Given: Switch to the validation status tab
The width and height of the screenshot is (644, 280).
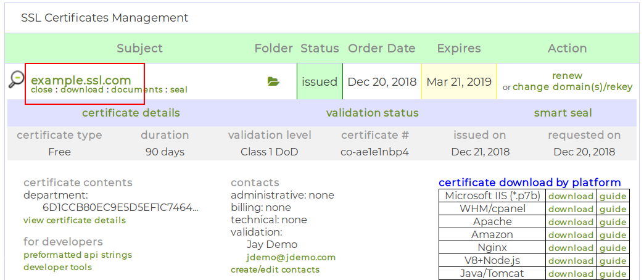Looking at the screenshot, I should pyautogui.click(x=372, y=113).
